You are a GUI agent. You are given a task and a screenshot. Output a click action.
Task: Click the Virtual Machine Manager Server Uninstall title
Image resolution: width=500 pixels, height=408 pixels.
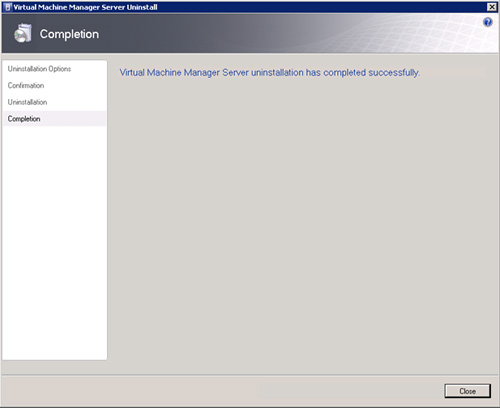point(85,7)
